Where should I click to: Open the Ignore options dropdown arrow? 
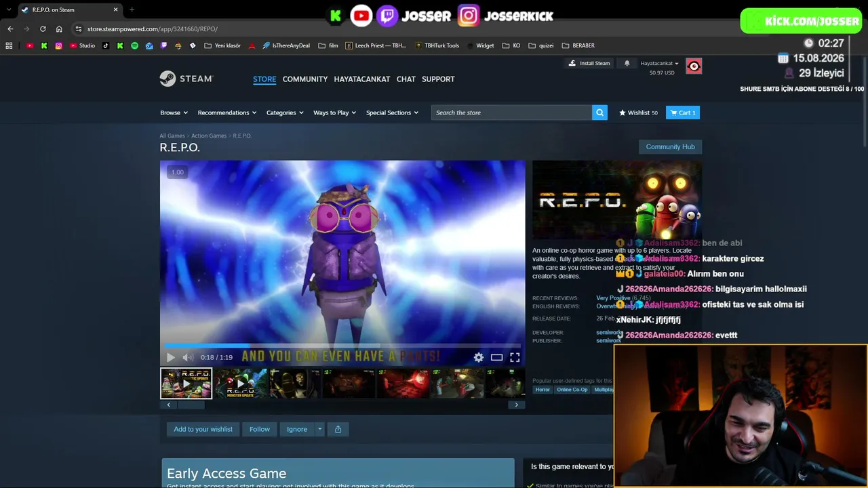319,429
